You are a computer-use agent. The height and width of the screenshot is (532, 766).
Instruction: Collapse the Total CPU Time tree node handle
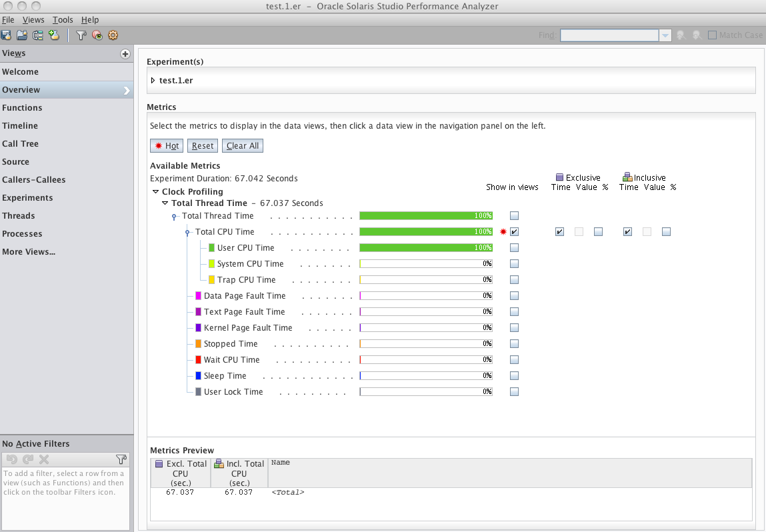pos(187,233)
